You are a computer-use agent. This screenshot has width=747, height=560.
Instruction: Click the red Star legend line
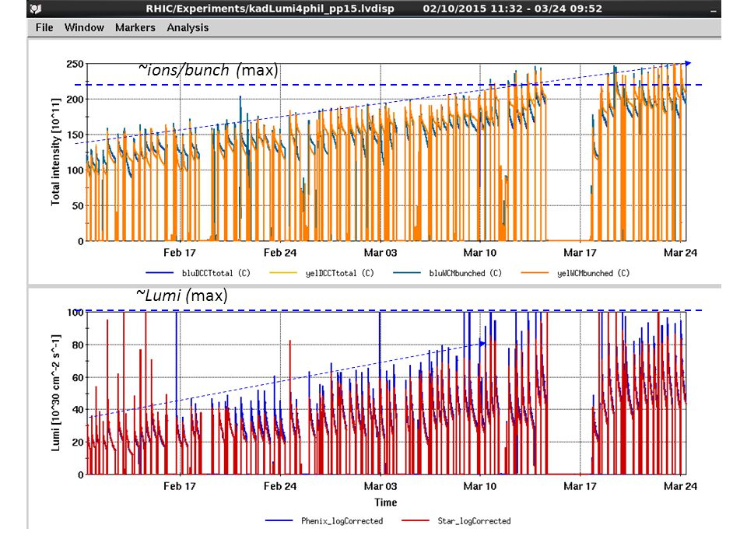(x=416, y=520)
